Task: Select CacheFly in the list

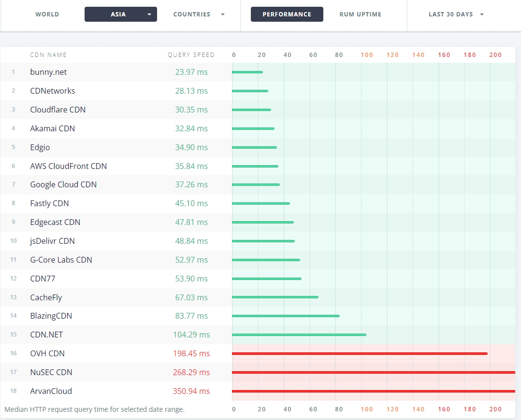Action: pyautogui.click(x=46, y=297)
